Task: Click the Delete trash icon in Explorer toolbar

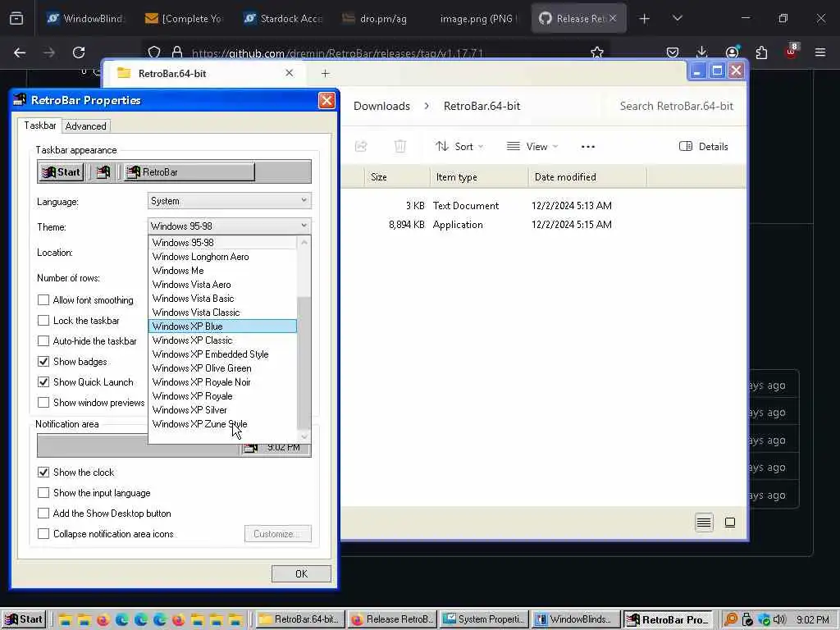Action: (x=400, y=146)
